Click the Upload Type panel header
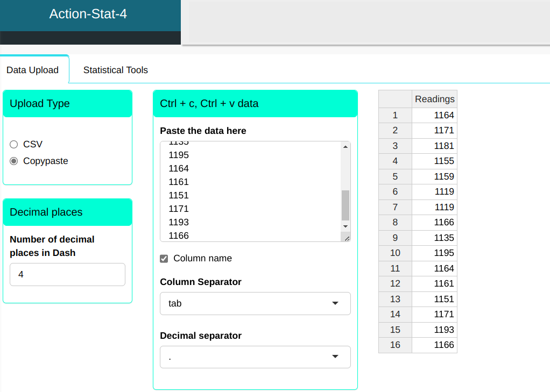The width and height of the screenshot is (550, 392). coord(67,103)
